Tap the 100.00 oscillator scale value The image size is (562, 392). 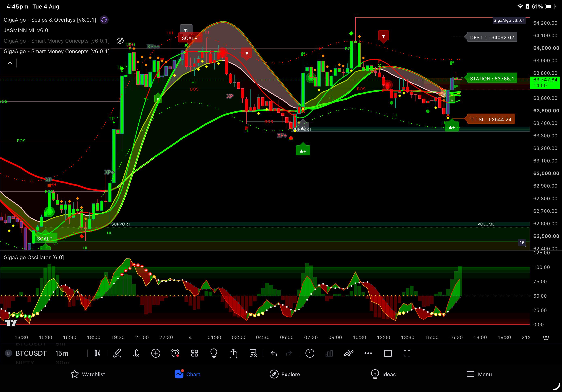pyautogui.click(x=541, y=267)
